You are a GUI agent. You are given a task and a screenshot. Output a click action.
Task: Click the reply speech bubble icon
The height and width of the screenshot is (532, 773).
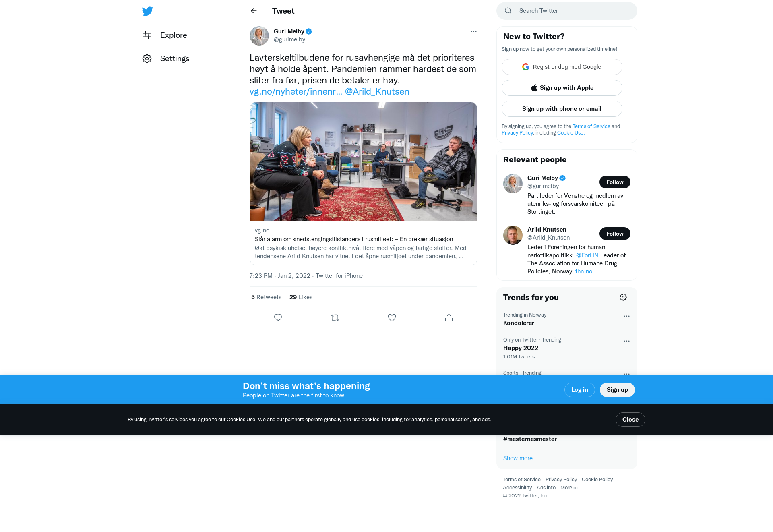click(278, 317)
